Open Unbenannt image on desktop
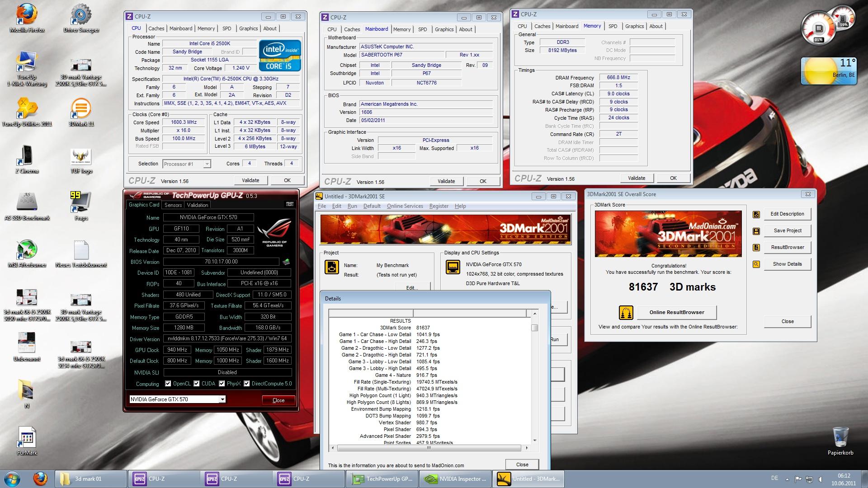Viewport: 868px width, 488px height. pyautogui.click(x=27, y=347)
